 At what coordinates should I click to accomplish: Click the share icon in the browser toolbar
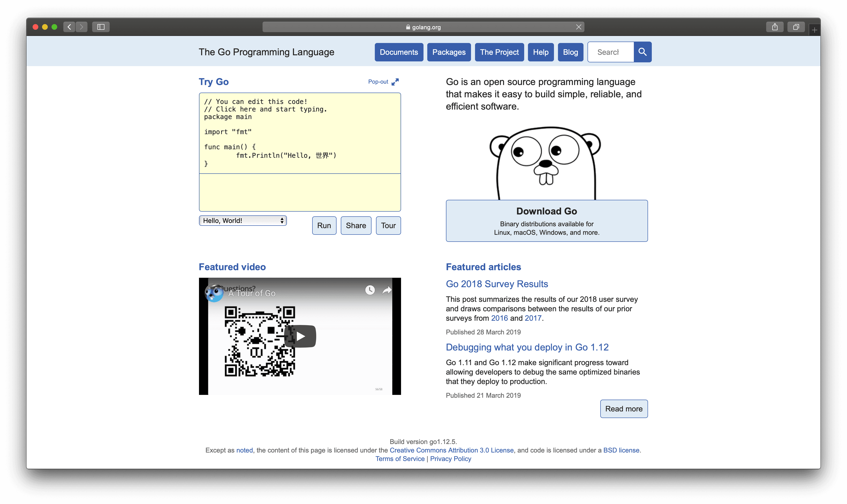coord(775,27)
